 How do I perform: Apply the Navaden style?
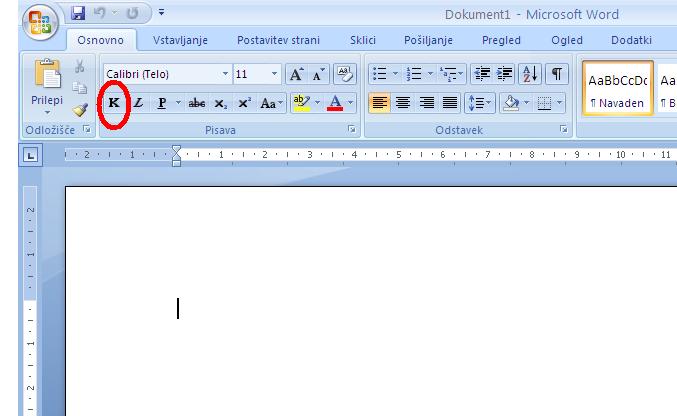tap(618, 89)
